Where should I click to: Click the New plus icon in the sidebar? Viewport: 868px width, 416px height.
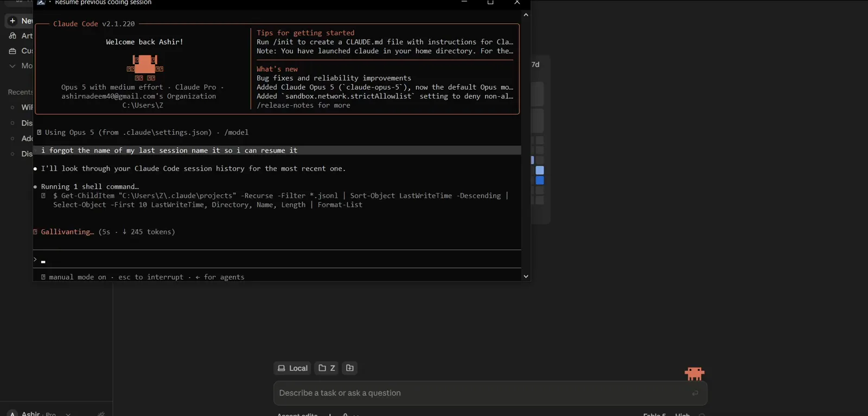coord(12,21)
